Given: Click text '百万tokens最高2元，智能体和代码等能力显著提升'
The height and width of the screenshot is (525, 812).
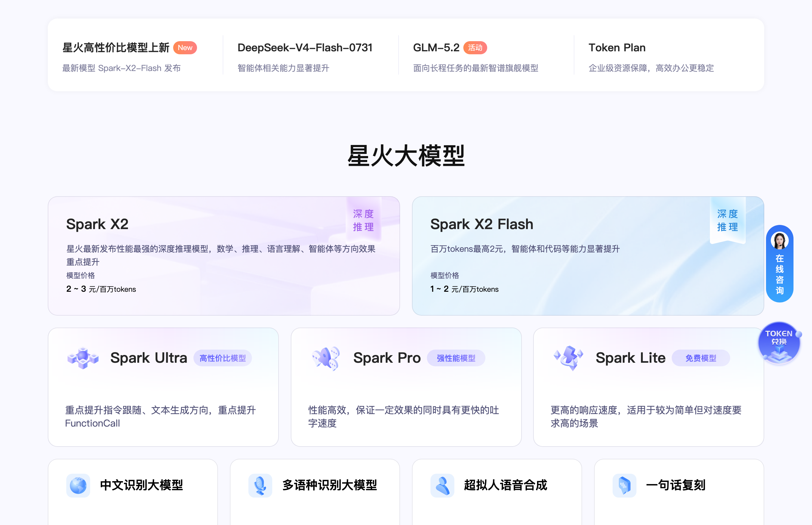Looking at the screenshot, I should tap(525, 249).
